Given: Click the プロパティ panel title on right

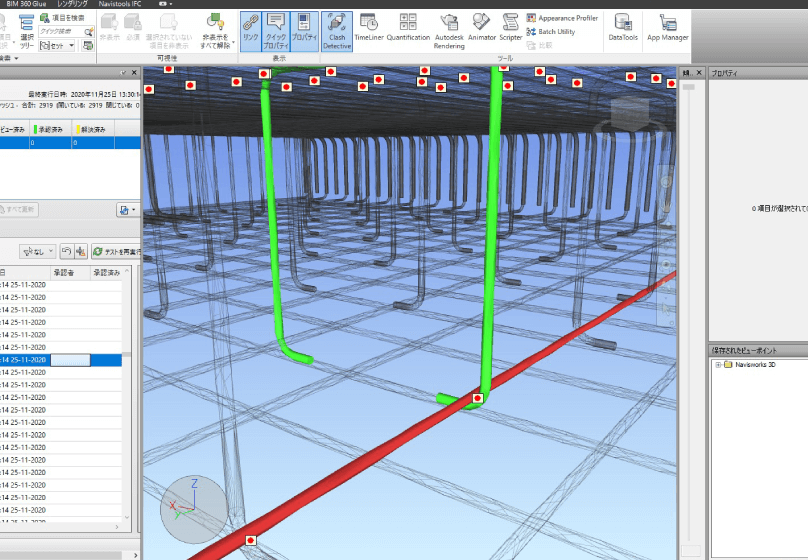Looking at the screenshot, I should (725, 73).
